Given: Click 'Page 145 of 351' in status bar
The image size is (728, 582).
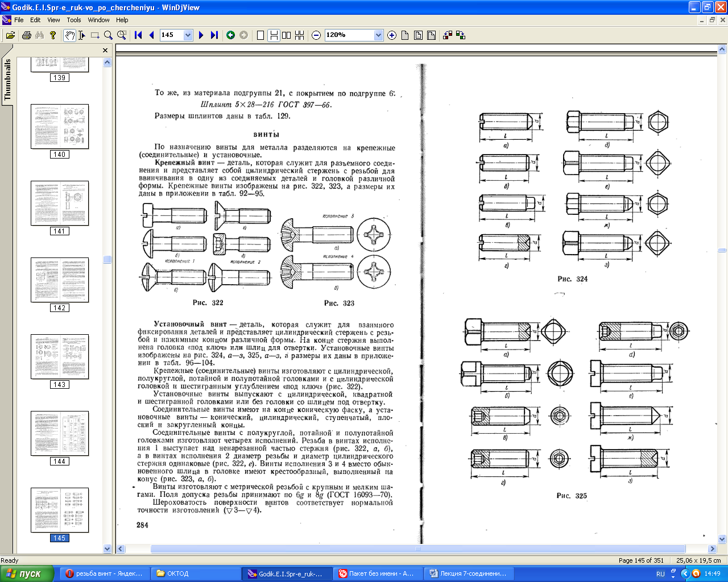Looking at the screenshot, I should click(641, 560).
